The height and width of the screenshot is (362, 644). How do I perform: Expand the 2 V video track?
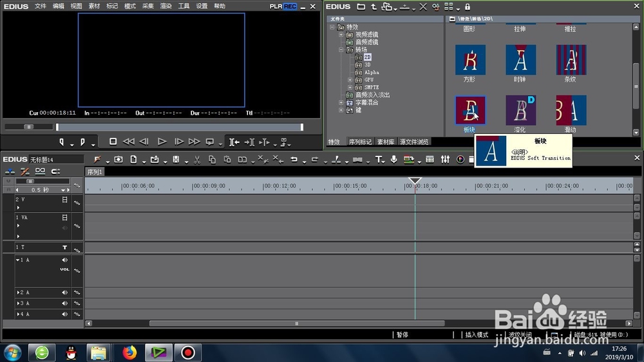click(x=18, y=207)
